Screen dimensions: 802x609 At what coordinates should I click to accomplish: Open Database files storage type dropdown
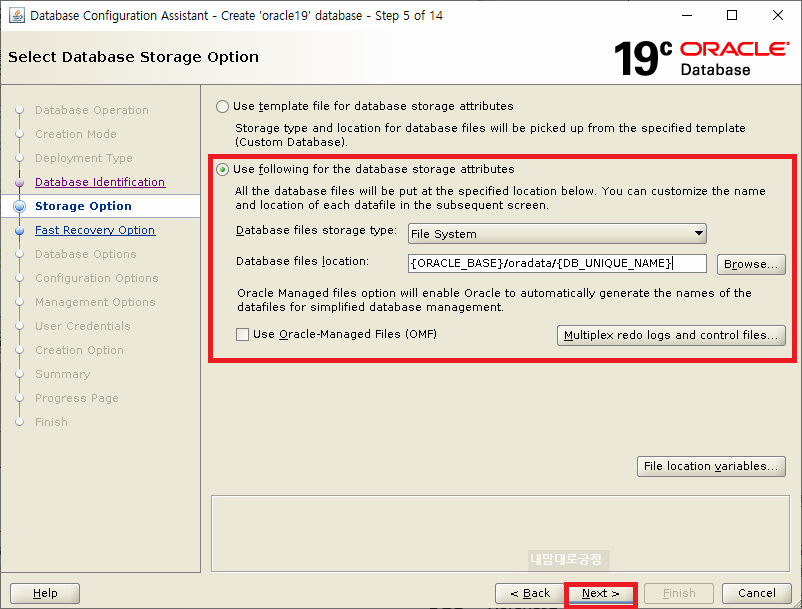pyautogui.click(x=557, y=234)
